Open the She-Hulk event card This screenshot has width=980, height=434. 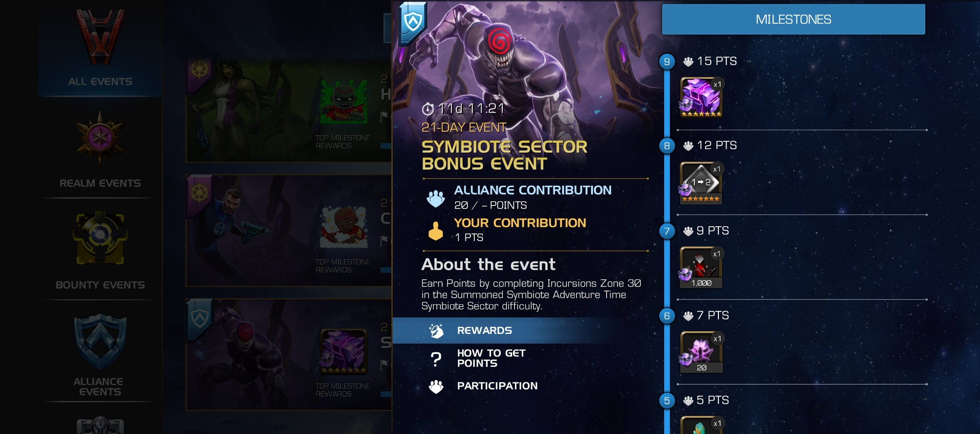[288, 110]
